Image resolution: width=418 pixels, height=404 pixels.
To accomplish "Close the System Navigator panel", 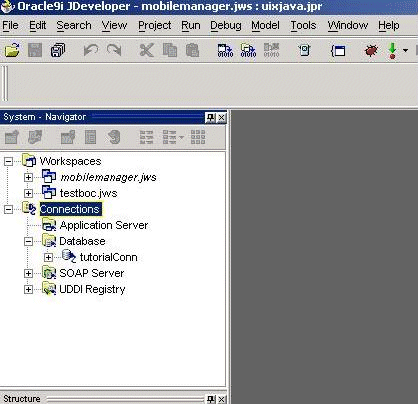I will [x=221, y=117].
